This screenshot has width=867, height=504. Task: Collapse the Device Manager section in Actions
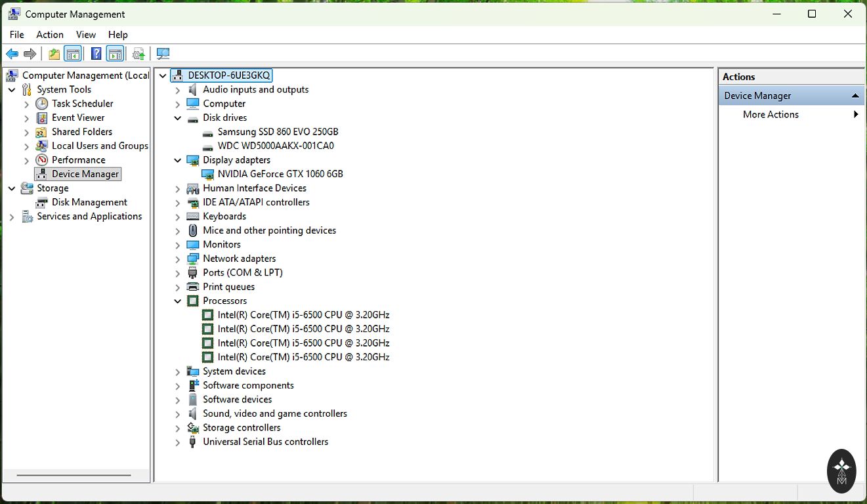pyautogui.click(x=855, y=96)
